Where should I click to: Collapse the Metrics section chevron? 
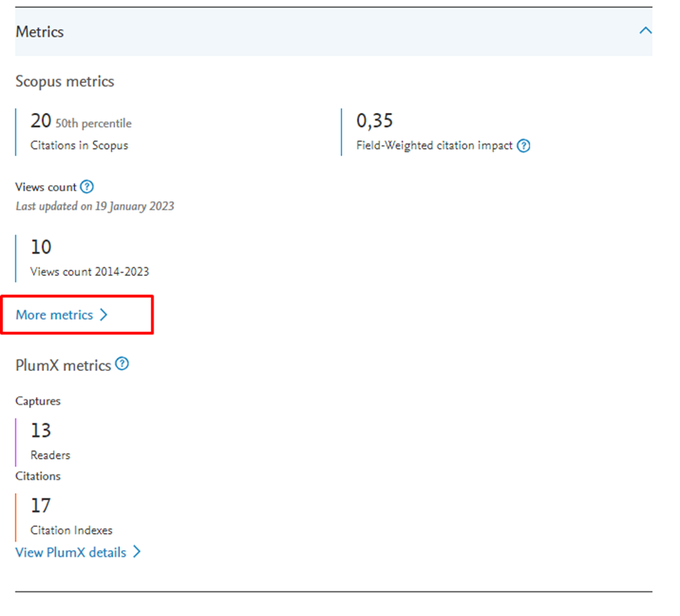click(x=645, y=31)
